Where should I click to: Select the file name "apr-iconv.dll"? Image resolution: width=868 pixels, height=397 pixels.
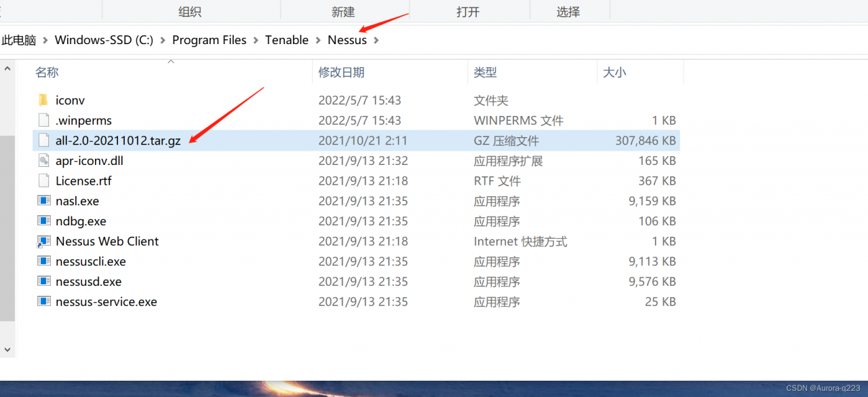pos(90,161)
